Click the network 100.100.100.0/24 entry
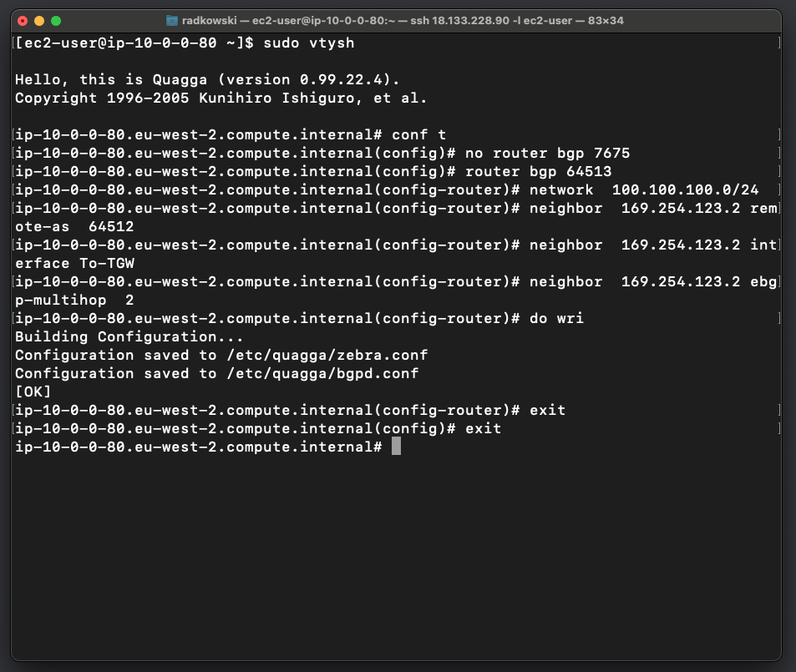The image size is (796, 672). [644, 189]
